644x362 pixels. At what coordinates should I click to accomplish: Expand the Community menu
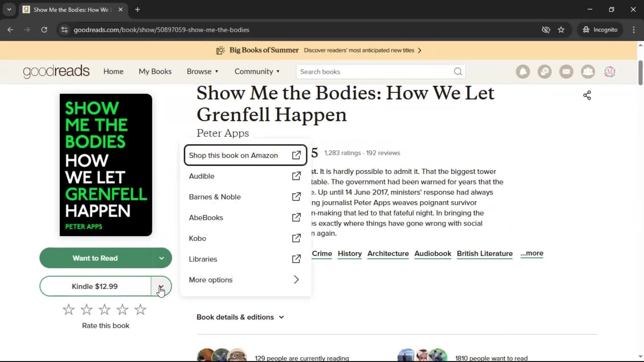tap(257, 72)
